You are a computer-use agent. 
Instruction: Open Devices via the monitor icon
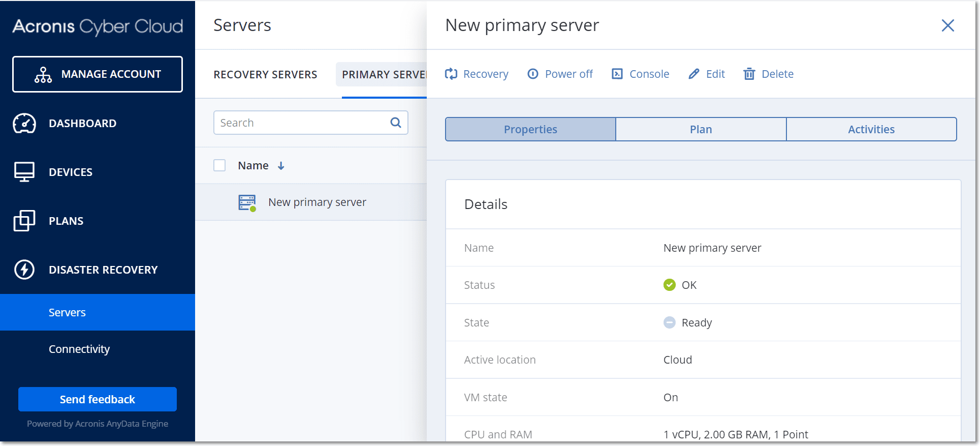point(24,172)
